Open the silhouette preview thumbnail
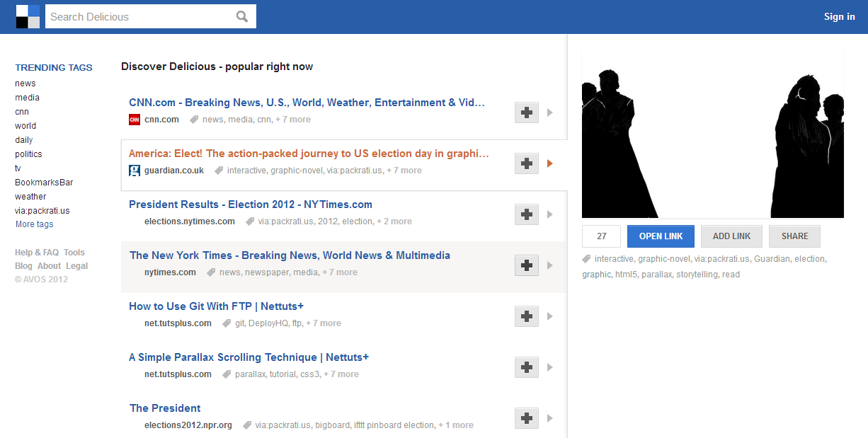 pos(713,134)
